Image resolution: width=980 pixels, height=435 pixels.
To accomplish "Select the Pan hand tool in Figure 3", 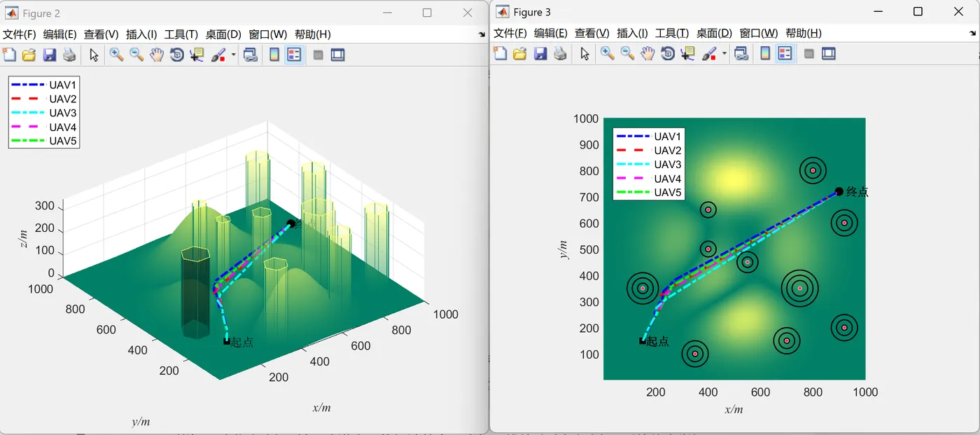I will (x=647, y=54).
